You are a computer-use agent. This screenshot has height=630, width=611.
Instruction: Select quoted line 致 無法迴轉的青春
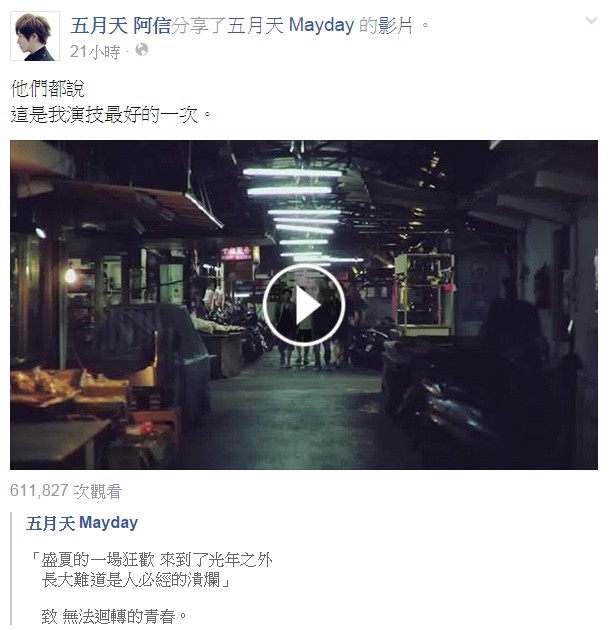pyautogui.click(x=114, y=616)
